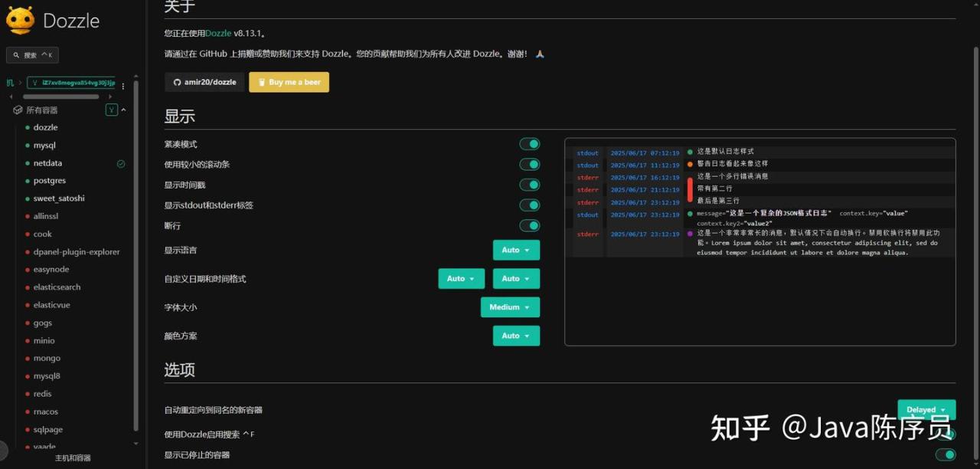The image size is (980, 469).
Task: Select the redis container
Action: point(43,393)
